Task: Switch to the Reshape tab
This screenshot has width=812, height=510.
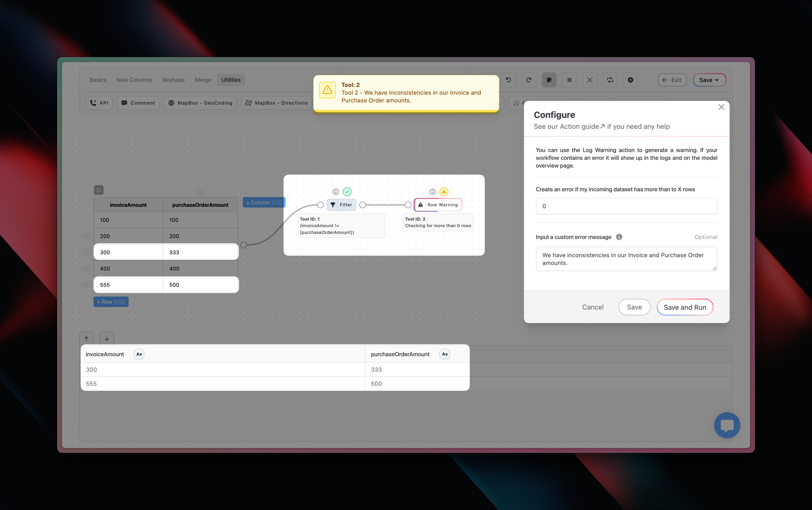Action: (x=173, y=80)
